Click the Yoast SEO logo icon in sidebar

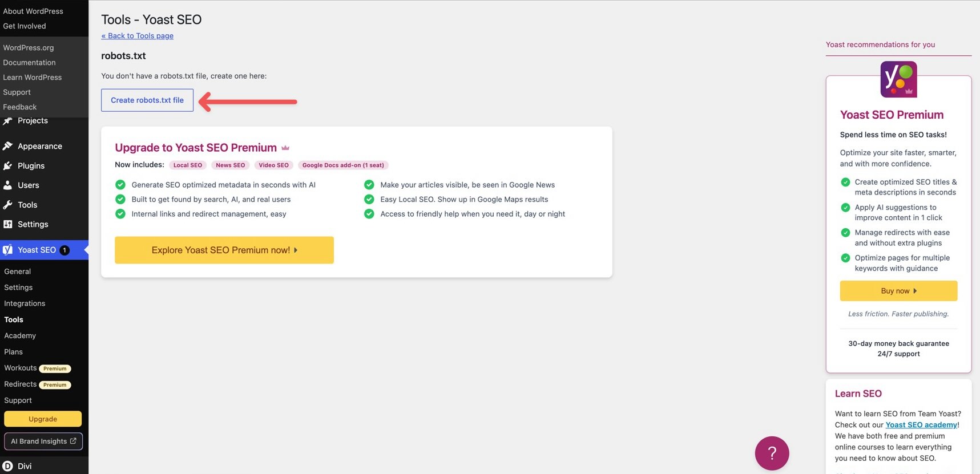7,250
